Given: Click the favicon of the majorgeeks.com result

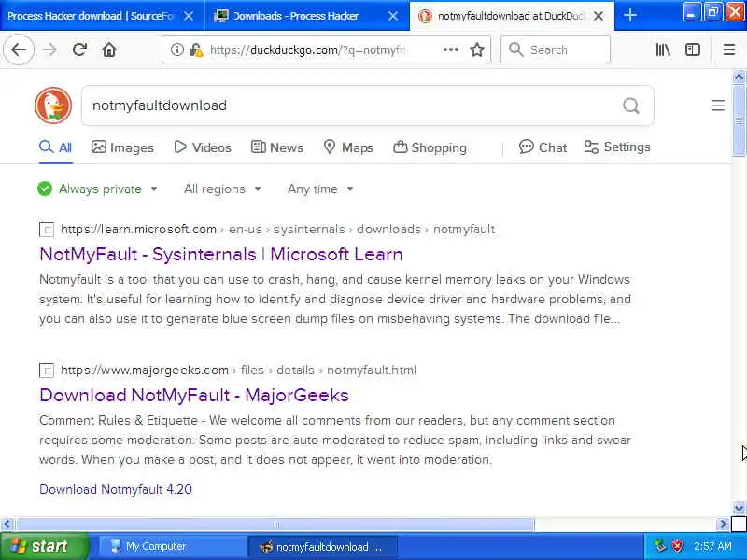Looking at the screenshot, I should coord(47,371).
